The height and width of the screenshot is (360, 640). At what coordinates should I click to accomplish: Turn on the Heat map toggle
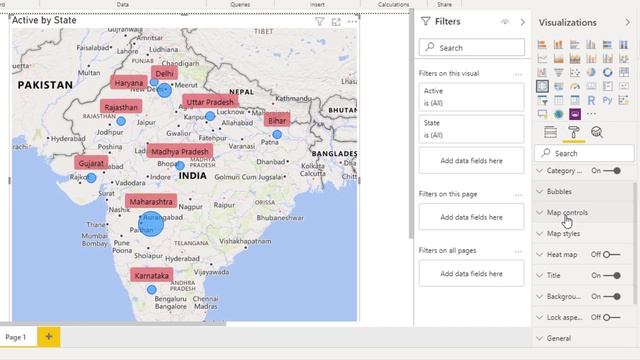612,255
